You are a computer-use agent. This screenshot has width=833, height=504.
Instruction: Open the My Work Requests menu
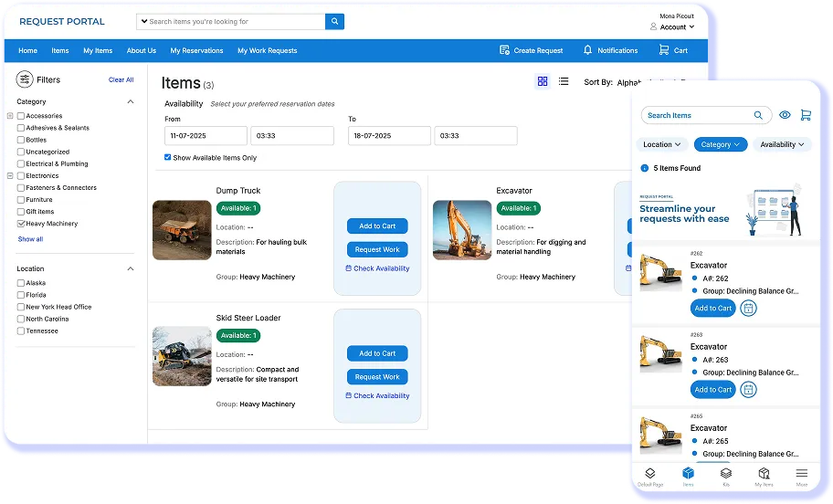(267, 51)
